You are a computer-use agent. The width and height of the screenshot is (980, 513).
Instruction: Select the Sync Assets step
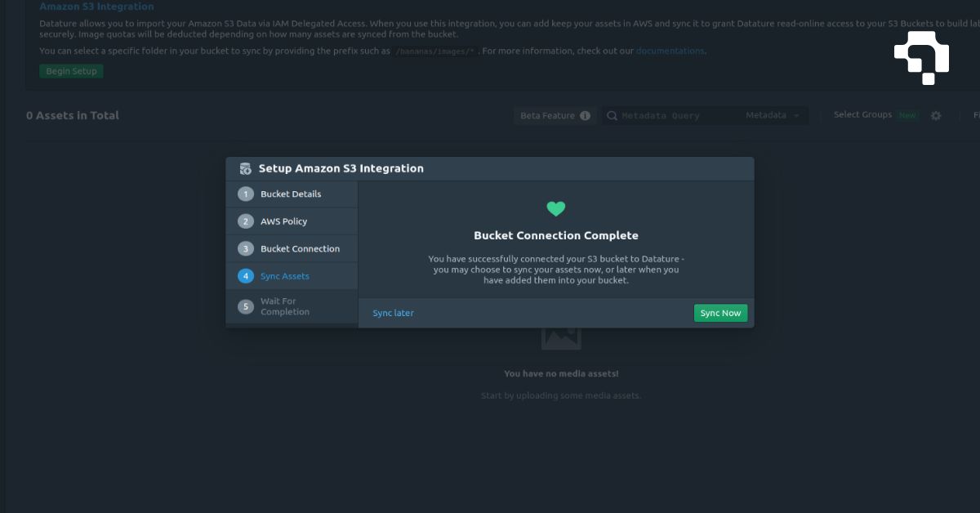[x=292, y=276]
